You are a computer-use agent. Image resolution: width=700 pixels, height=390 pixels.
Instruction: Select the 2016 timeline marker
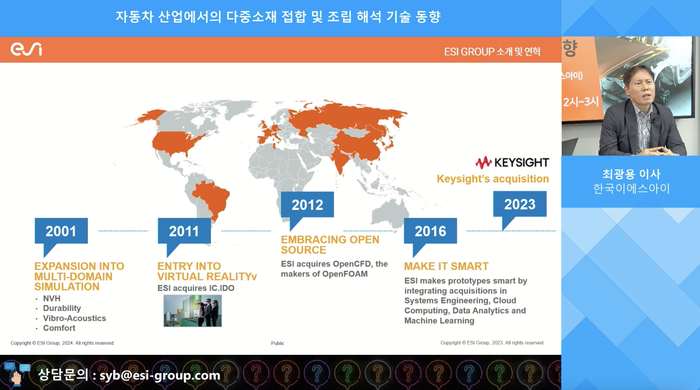(x=430, y=231)
